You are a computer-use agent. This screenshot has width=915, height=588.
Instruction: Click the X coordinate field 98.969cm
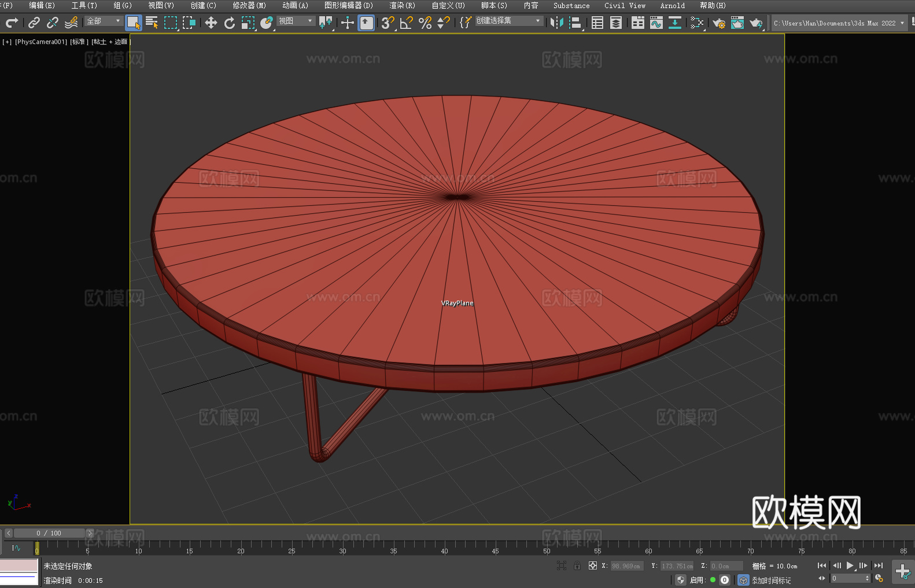[x=626, y=566]
